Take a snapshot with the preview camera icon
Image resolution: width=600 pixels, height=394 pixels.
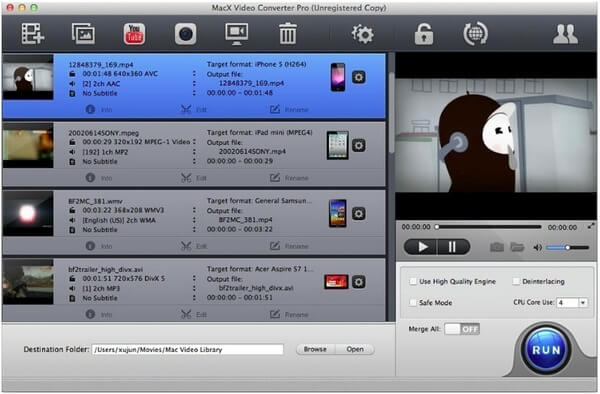(497, 247)
